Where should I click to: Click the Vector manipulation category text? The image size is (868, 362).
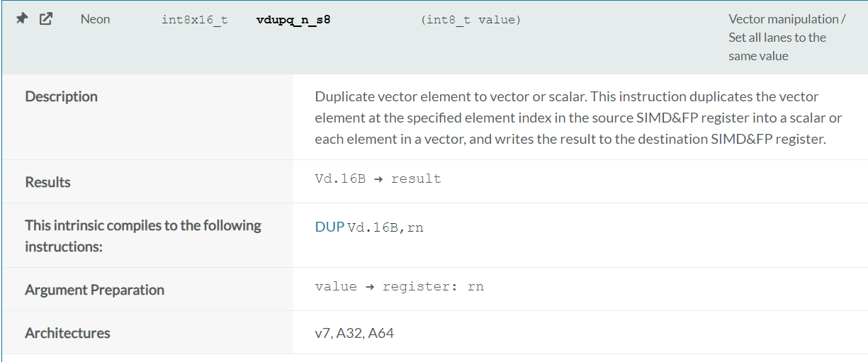point(787,19)
